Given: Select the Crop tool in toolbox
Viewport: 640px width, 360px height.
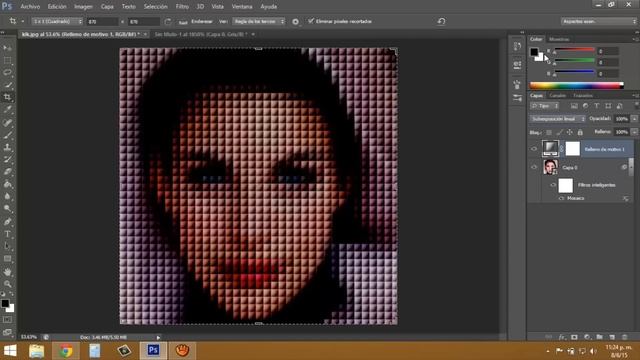Looking at the screenshot, I should click(x=7, y=97).
